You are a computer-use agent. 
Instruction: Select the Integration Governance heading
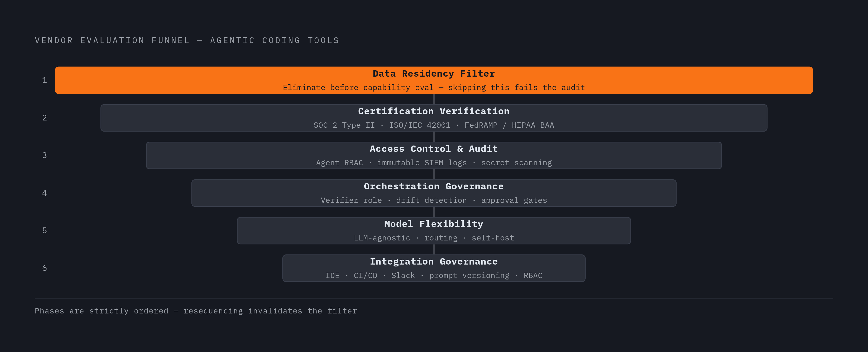click(434, 262)
